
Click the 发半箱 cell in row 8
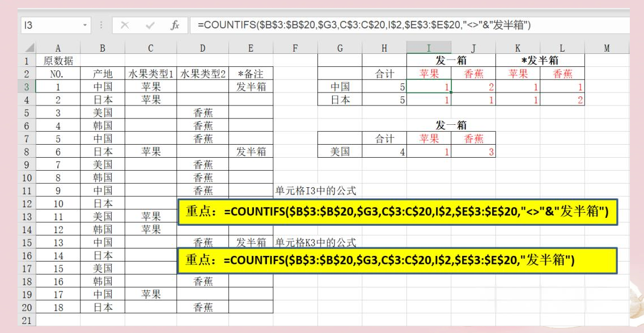click(251, 151)
